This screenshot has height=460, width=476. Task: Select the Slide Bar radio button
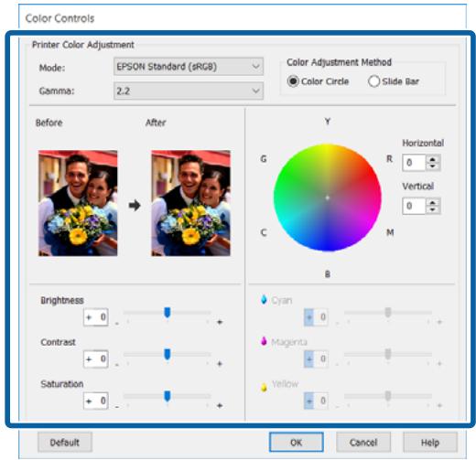point(373,81)
